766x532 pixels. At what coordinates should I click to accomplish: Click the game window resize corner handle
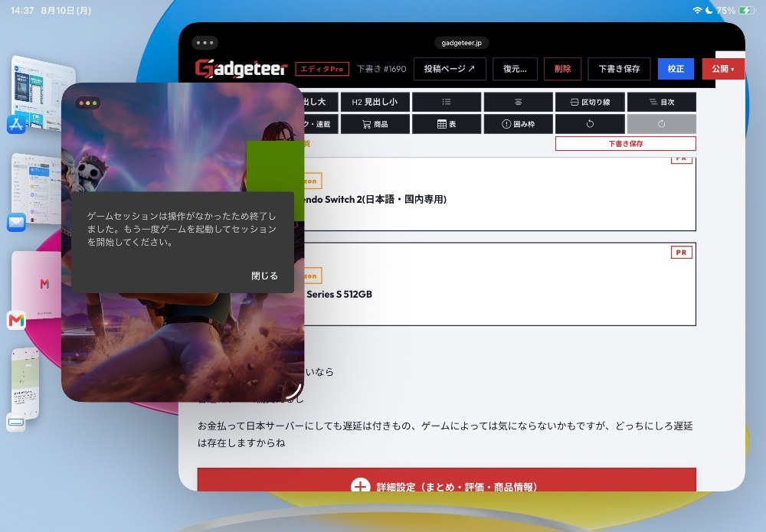[293, 391]
